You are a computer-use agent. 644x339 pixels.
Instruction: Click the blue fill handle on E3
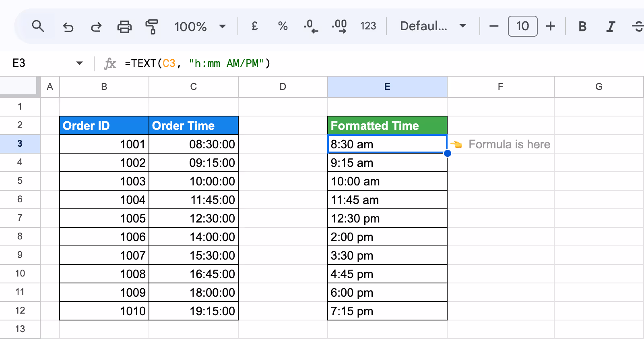pos(447,153)
